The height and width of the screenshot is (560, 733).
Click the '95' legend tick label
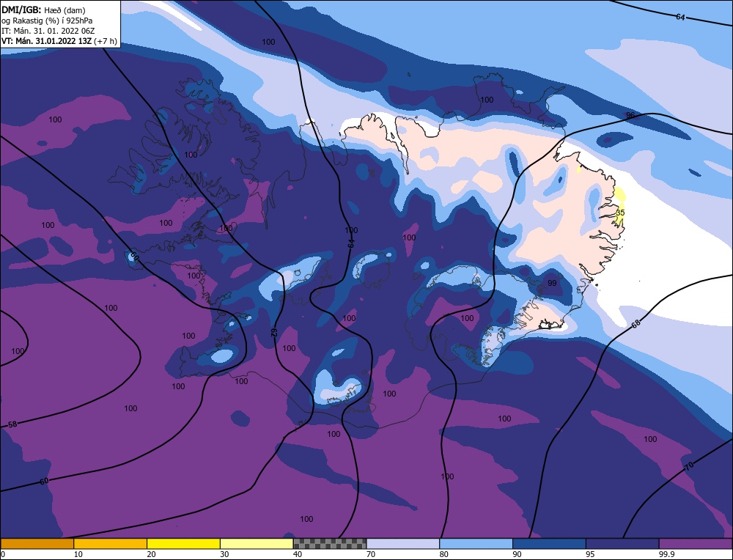click(590, 554)
